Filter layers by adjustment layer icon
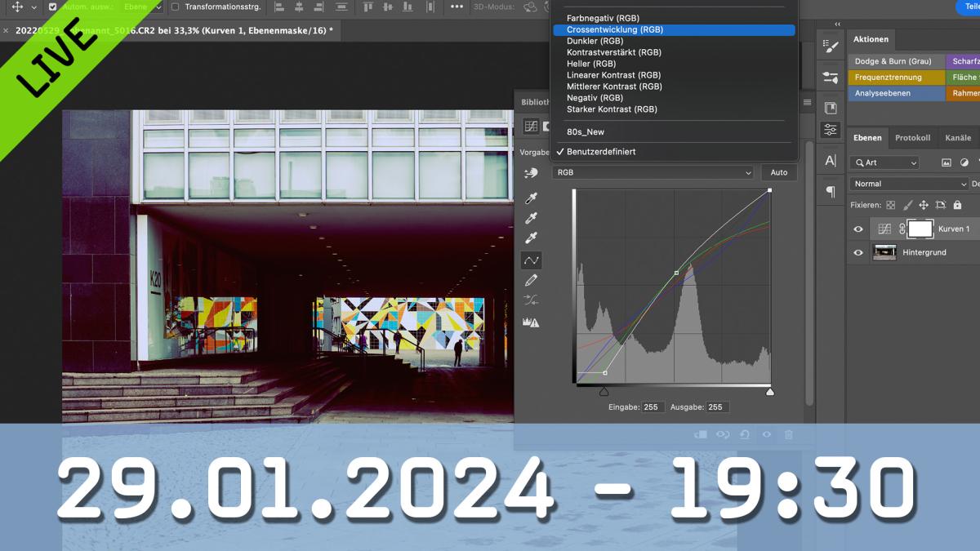The height and width of the screenshot is (551, 980). coord(964,162)
